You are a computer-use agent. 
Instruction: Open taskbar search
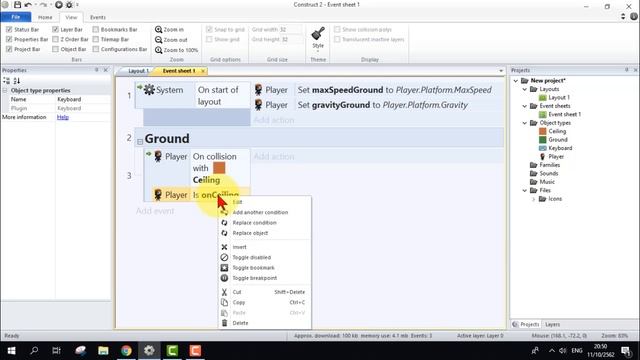[x=34, y=351]
